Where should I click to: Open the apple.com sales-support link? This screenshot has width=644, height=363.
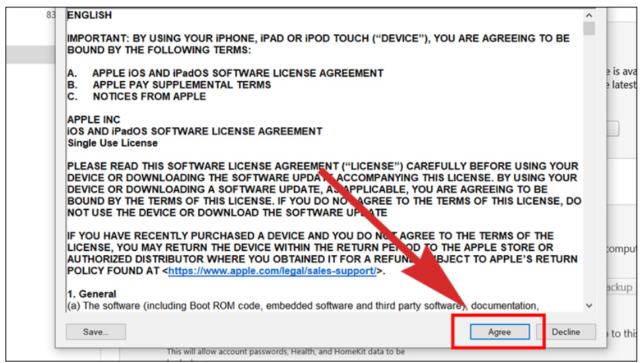coord(271,271)
